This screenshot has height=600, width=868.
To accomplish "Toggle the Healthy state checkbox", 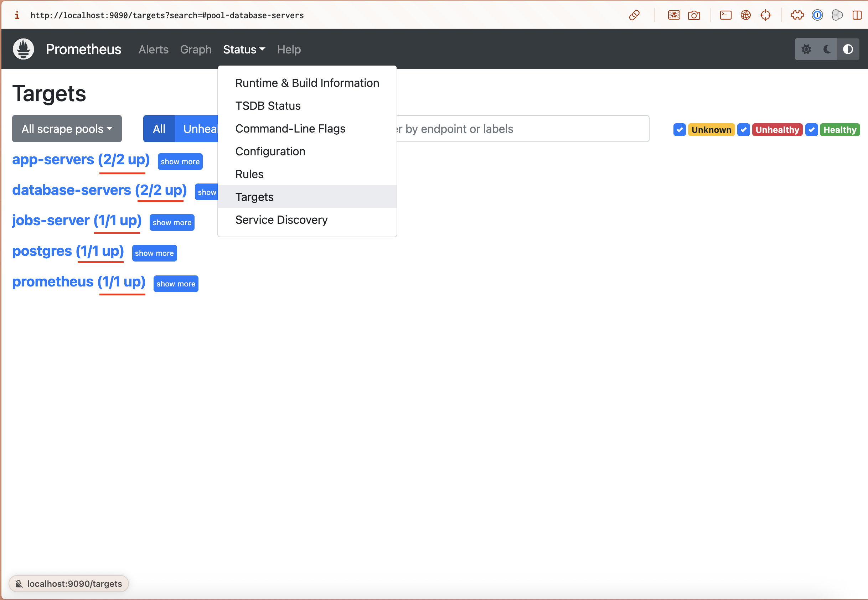I will click(811, 130).
